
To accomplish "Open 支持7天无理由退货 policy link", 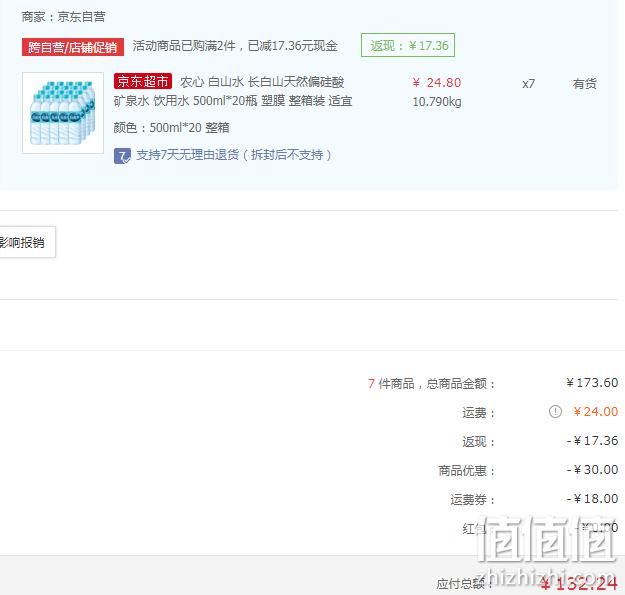I will pyautogui.click(x=234, y=155).
